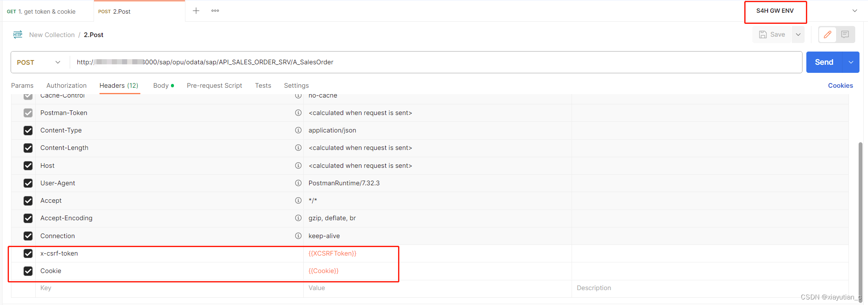
Task: Uncheck the Content-Type header
Action: 28,130
